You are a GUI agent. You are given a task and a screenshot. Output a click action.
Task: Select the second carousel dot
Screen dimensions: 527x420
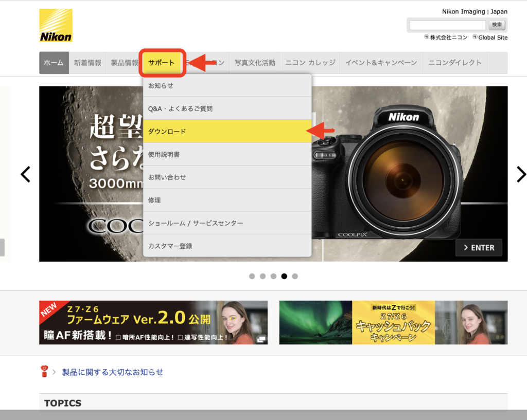263,276
